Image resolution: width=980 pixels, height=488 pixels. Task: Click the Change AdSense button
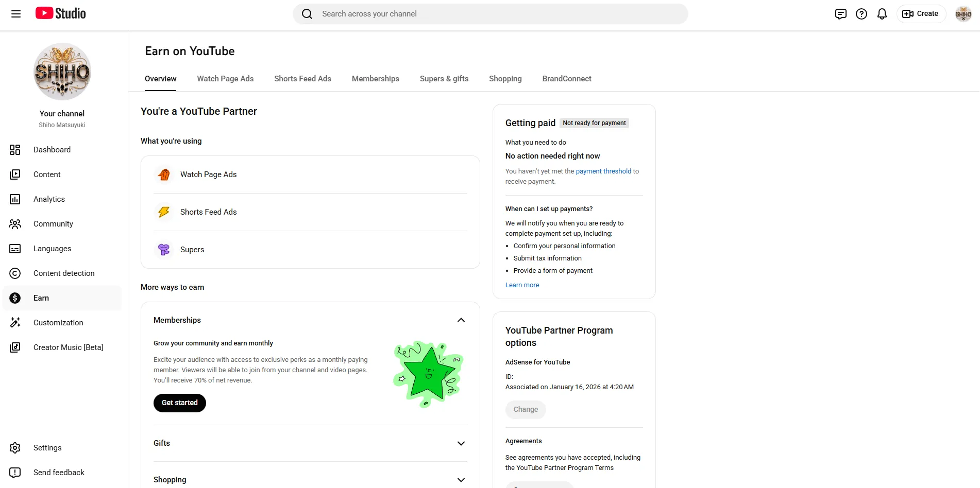click(x=526, y=410)
